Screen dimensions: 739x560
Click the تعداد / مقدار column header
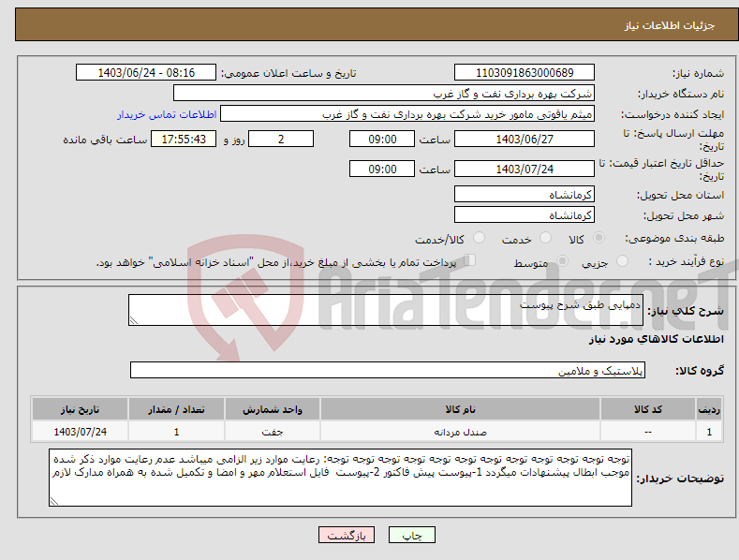pyautogui.click(x=176, y=409)
